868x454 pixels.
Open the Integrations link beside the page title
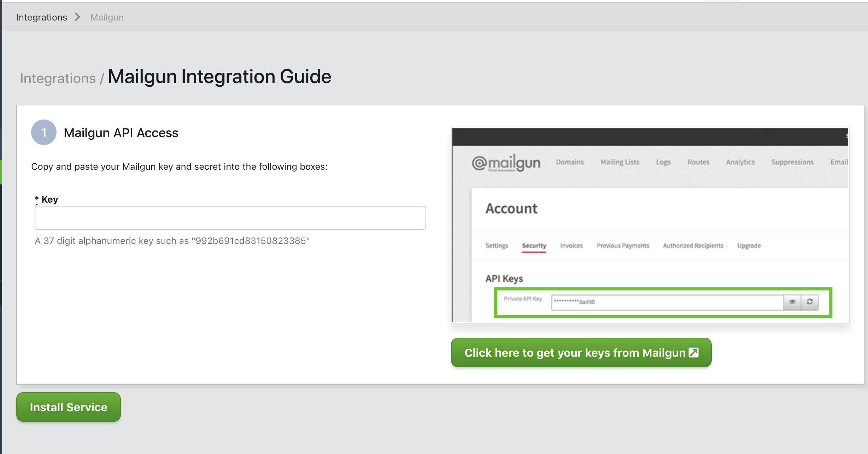pos(58,78)
